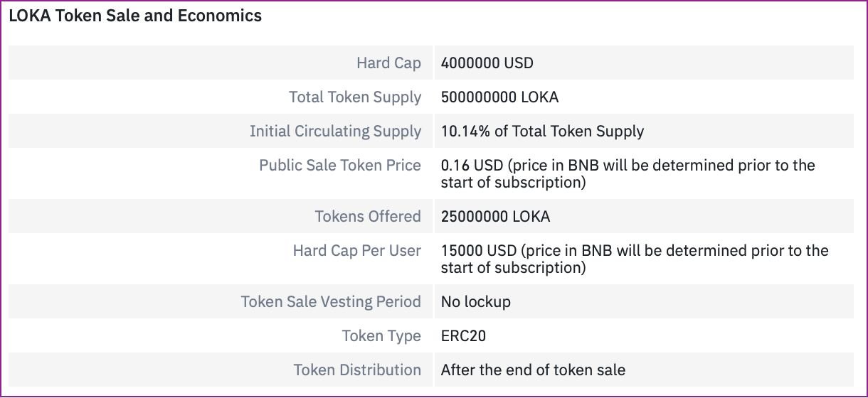868x398 pixels.
Task: Click the 10.14% of Total Token Supply value
Action: click(542, 131)
